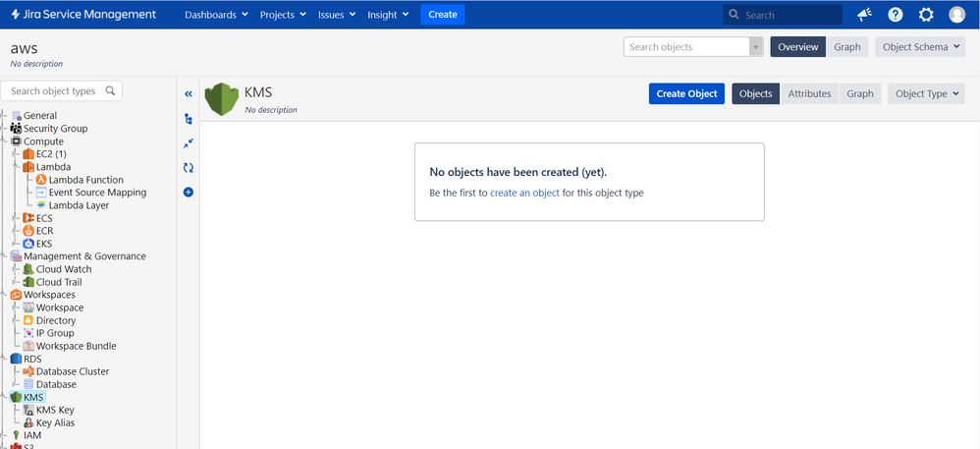Viewport: 980px width, 449px height.
Task: Open the Projects menu
Action: pyautogui.click(x=283, y=15)
